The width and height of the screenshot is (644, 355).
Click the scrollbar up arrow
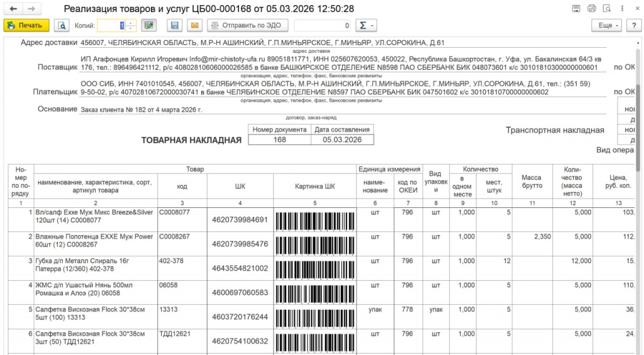click(638, 42)
